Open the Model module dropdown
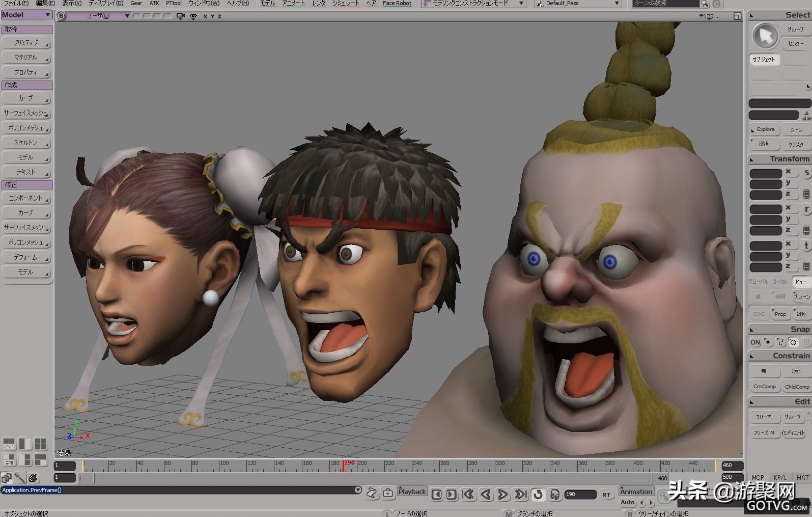Screen dimensions: 812x517 pyautogui.click(x=26, y=15)
